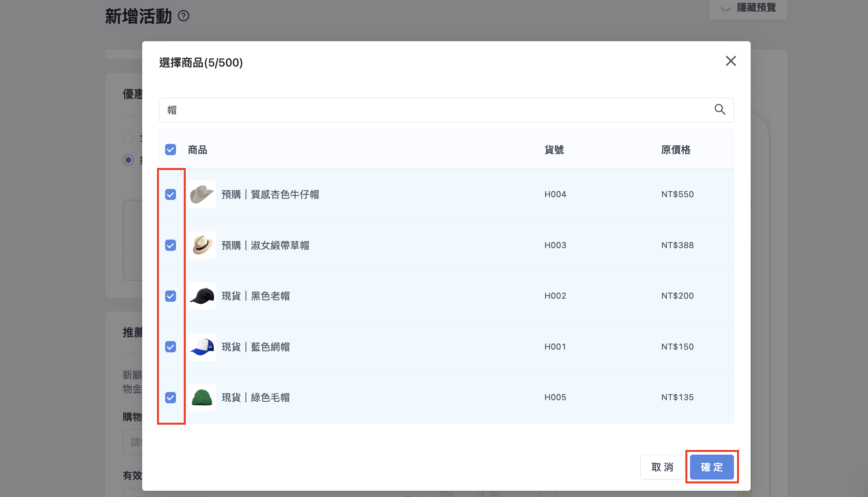Click product name 現貨｜綠色毛帽
The image size is (868, 497).
pos(256,397)
